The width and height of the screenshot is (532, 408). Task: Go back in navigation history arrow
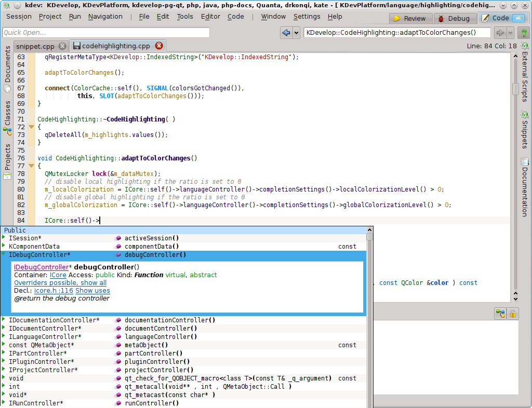(286, 33)
